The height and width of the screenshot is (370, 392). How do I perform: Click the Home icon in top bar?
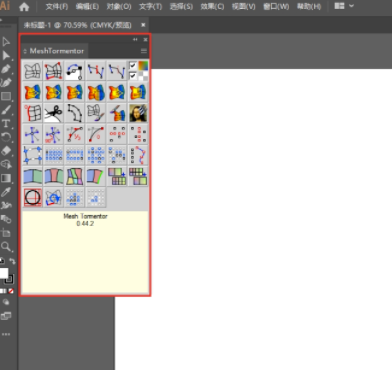[24, 7]
